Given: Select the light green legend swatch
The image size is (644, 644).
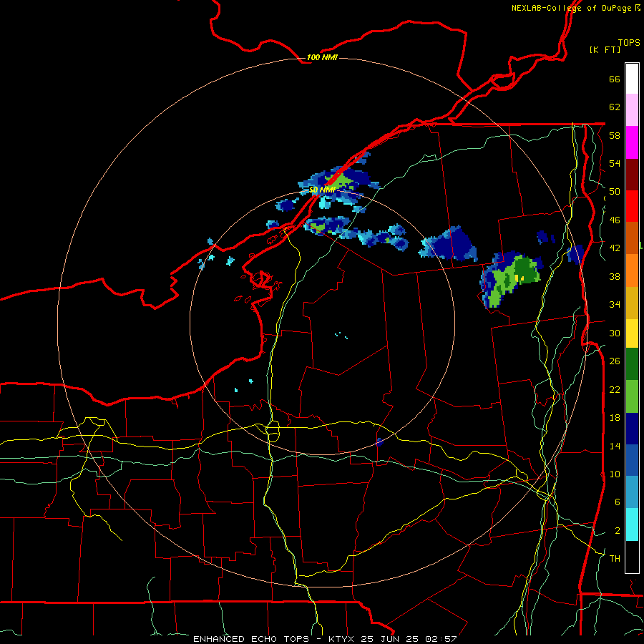Looking at the screenshot, I should point(632,396).
